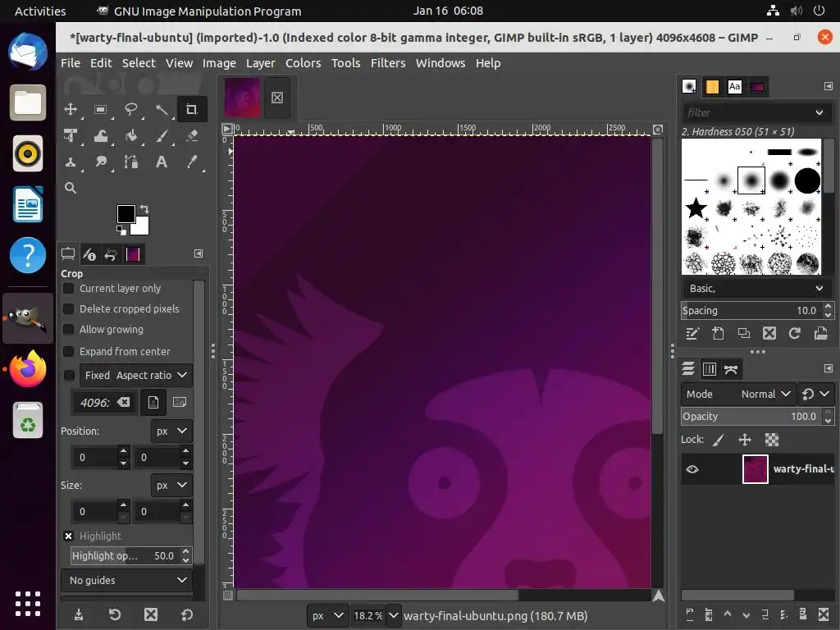Delete the selected brush
Viewport: 840px width, 630px height.
769,333
